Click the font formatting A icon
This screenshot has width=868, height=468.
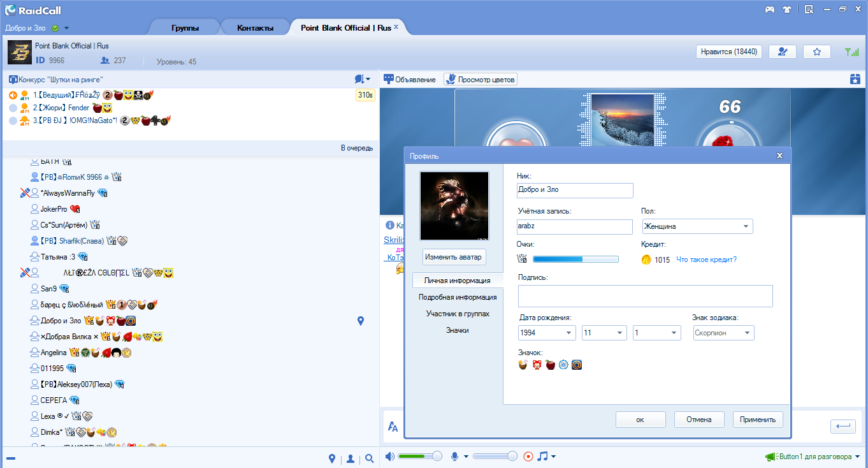[393, 427]
